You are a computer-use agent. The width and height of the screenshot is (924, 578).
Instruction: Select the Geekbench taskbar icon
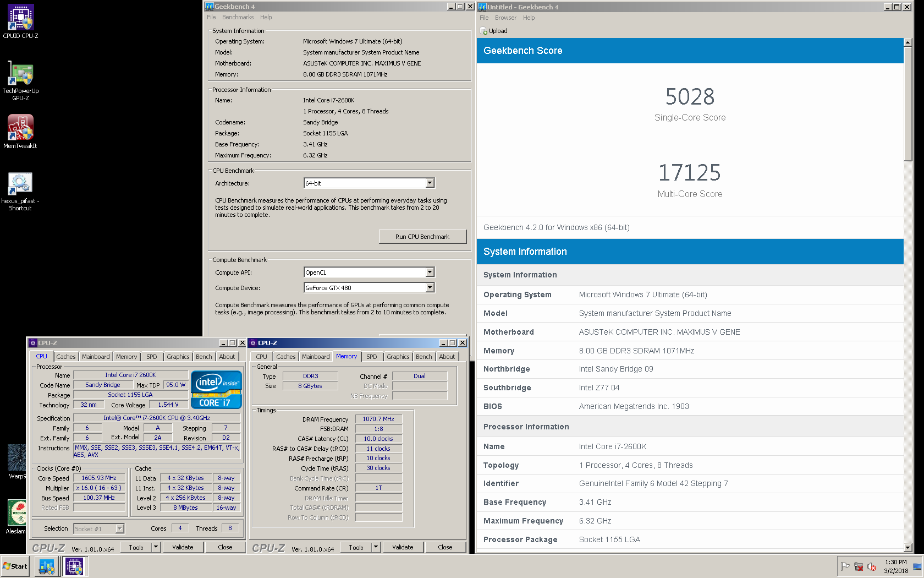click(47, 566)
